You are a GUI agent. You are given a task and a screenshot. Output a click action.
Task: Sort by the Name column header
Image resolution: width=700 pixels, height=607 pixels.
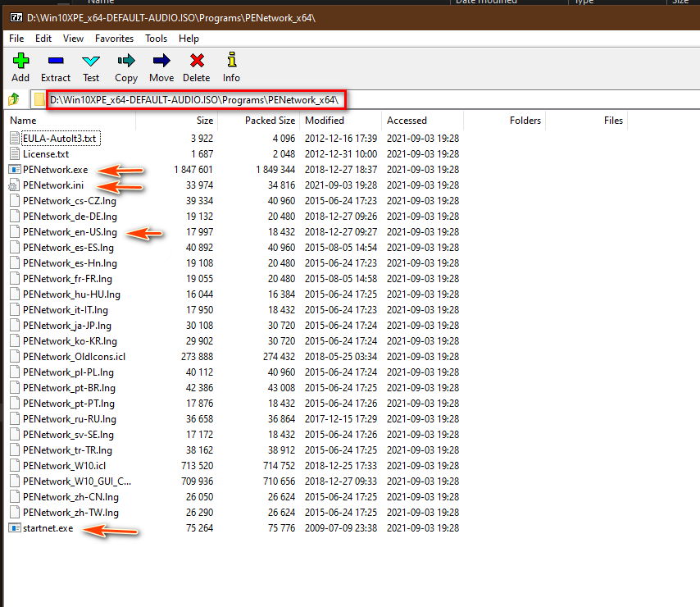point(69,121)
